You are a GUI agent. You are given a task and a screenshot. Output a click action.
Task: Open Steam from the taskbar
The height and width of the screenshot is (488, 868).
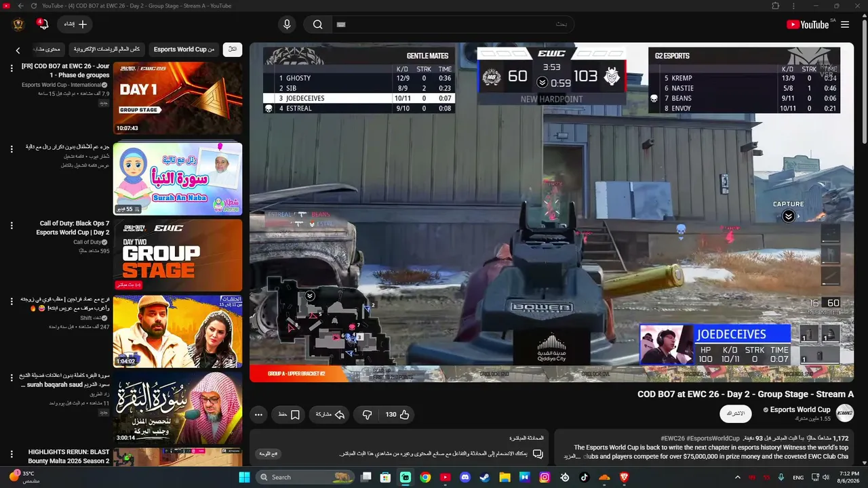click(x=485, y=477)
